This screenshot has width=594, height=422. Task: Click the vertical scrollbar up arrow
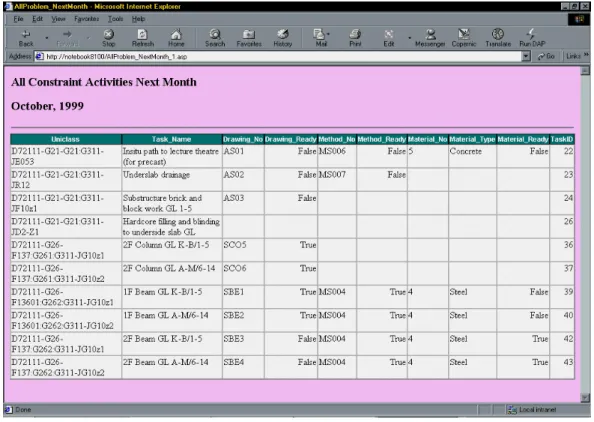coord(585,70)
